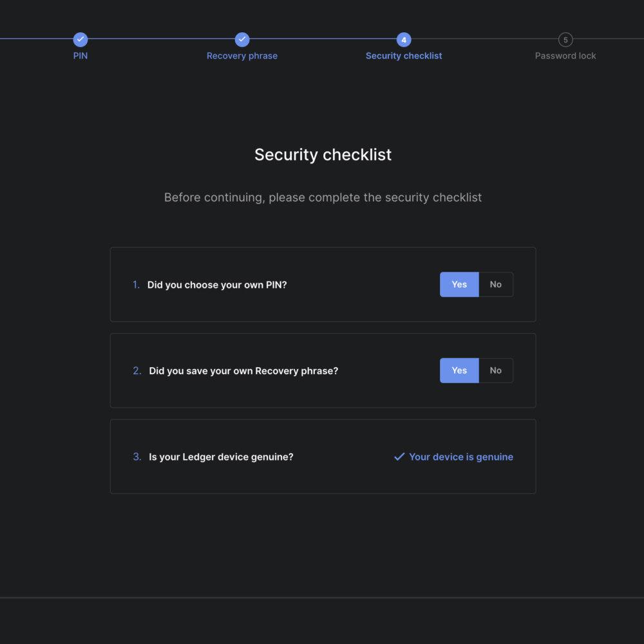Image resolution: width=644 pixels, height=644 pixels.
Task: Open the Recovery phrase step label
Action: pyautogui.click(x=242, y=56)
